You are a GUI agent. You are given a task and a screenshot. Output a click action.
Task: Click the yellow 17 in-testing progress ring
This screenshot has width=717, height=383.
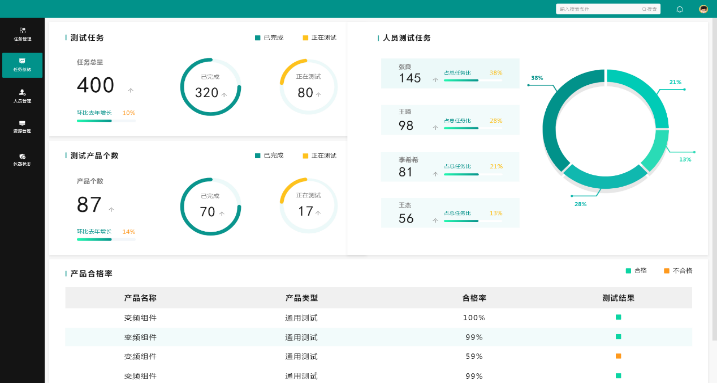[309, 206]
